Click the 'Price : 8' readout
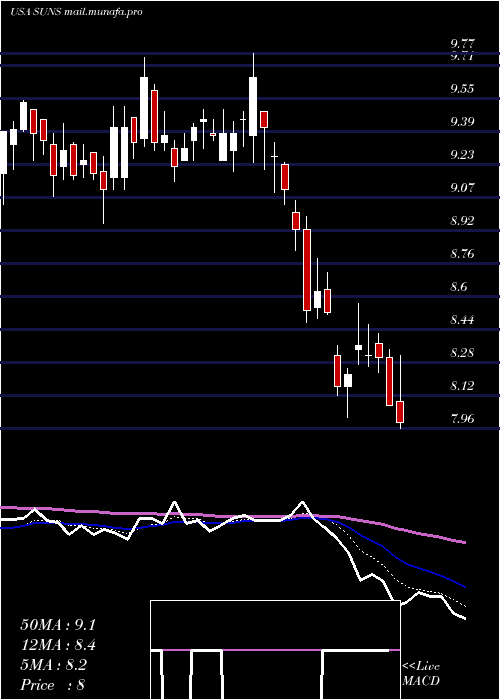 pyautogui.click(x=53, y=685)
